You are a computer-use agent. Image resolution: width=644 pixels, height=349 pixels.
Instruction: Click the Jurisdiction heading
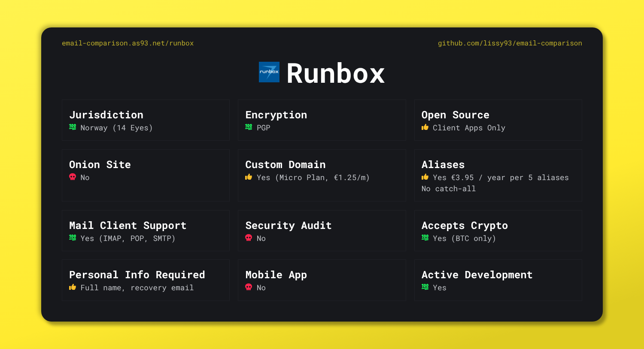tap(106, 115)
